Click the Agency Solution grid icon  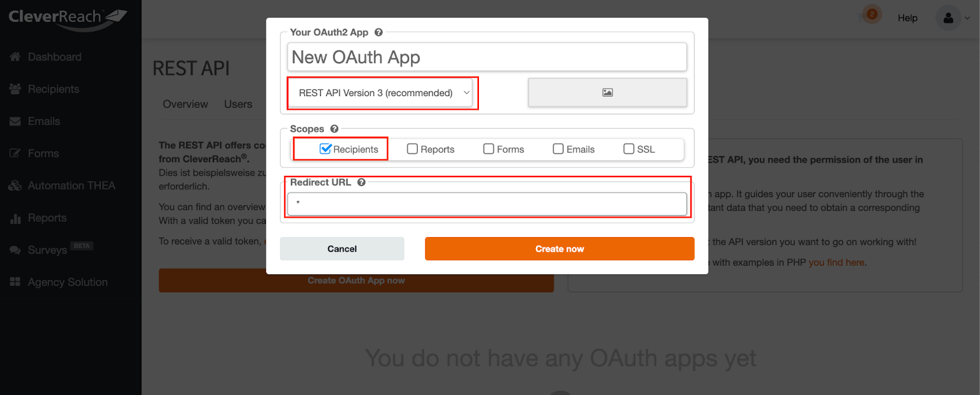click(x=15, y=282)
